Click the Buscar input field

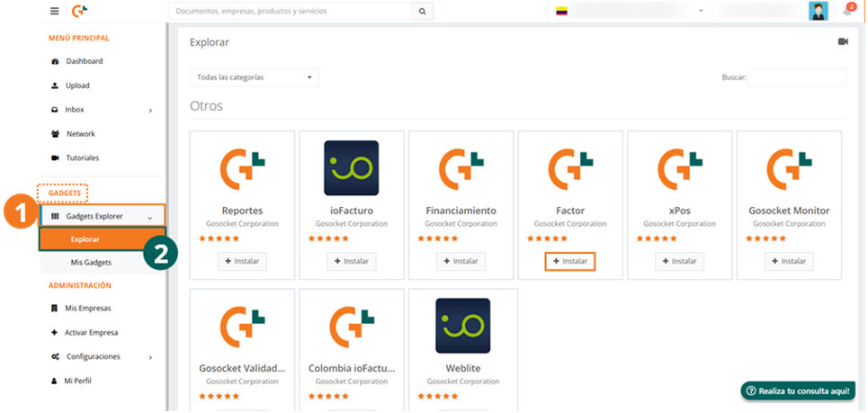pos(797,77)
